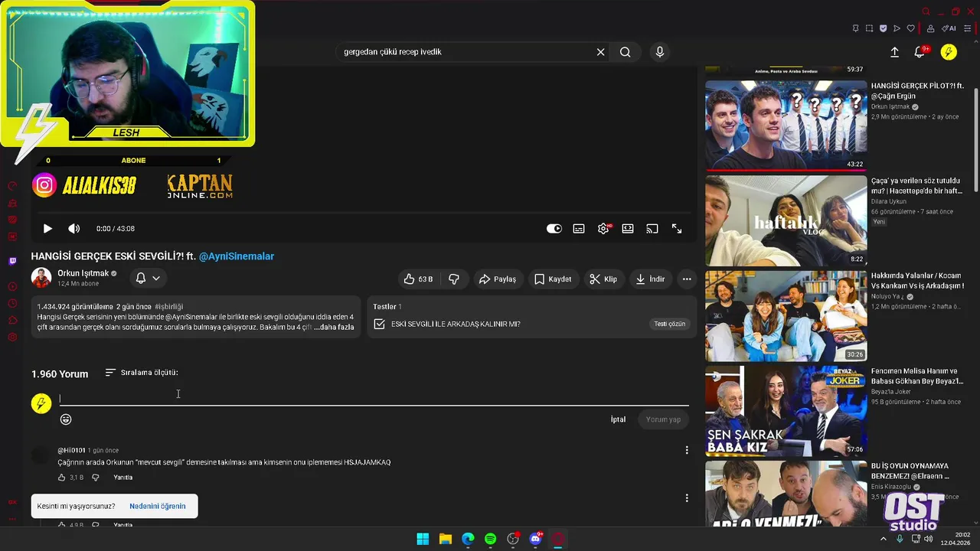Open the video player settings gear
The image size is (980, 551).
tap(603, 229)
